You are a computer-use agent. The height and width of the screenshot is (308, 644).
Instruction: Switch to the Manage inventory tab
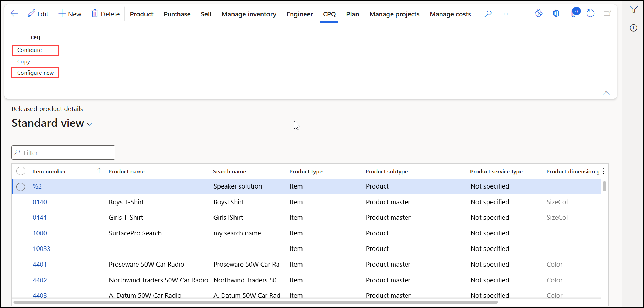pyautogui.click(x=249, y=14)
